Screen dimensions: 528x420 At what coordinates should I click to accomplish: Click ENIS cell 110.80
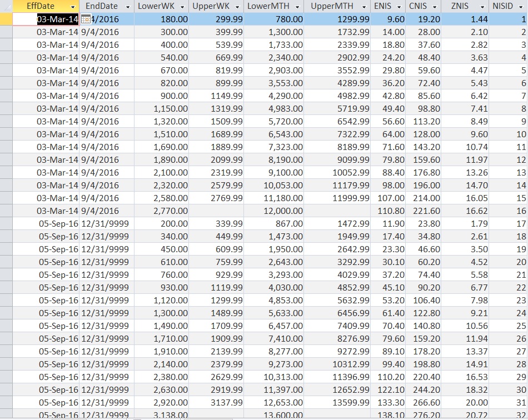[388, 211]
